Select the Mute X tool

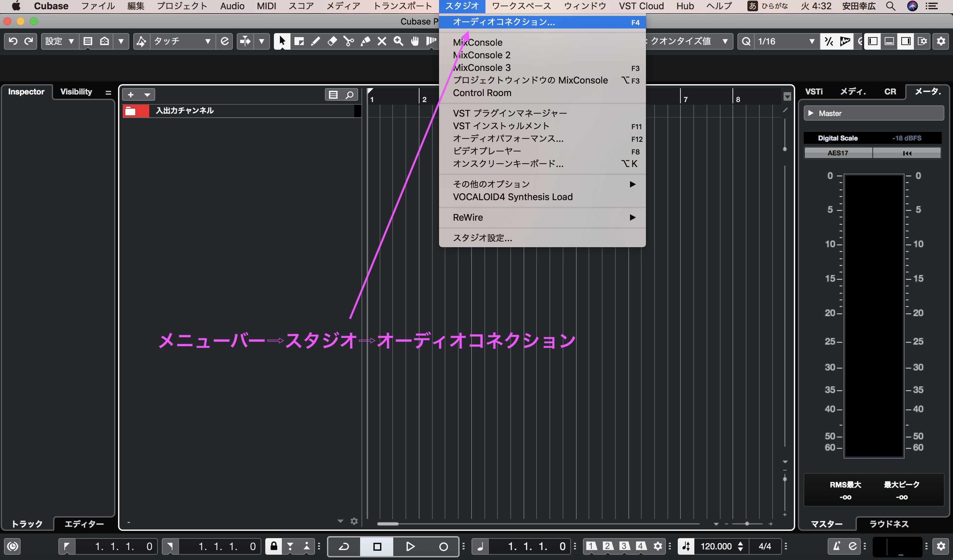382,41
